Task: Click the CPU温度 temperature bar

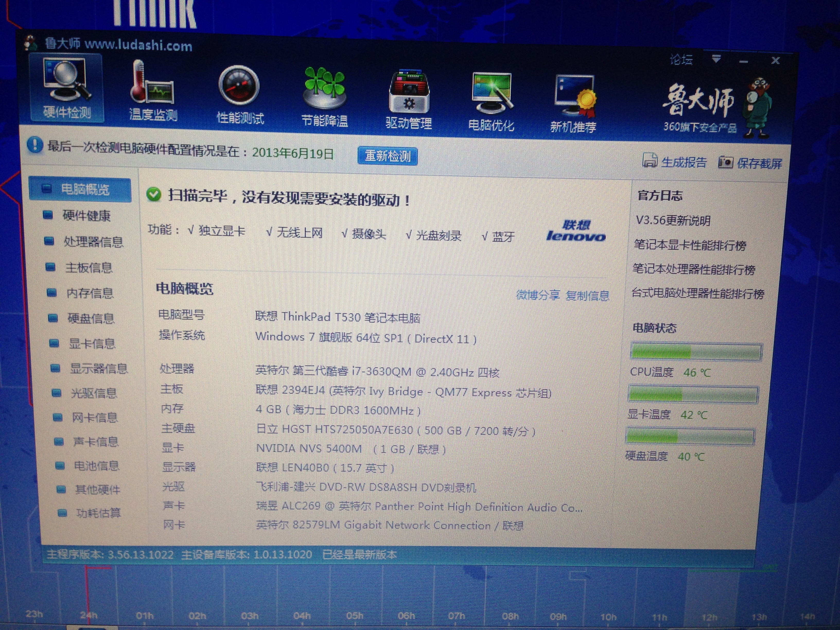Action: pos(696,351)
